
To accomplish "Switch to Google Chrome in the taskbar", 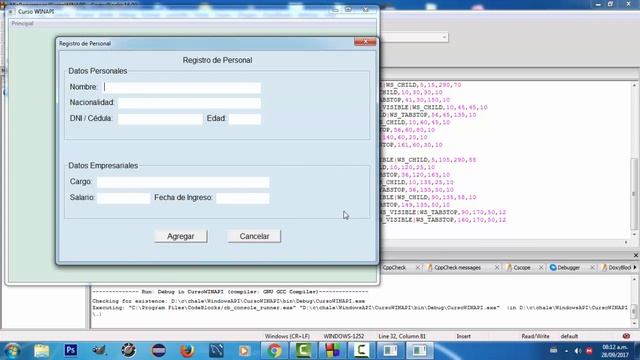I will (275, 351).
